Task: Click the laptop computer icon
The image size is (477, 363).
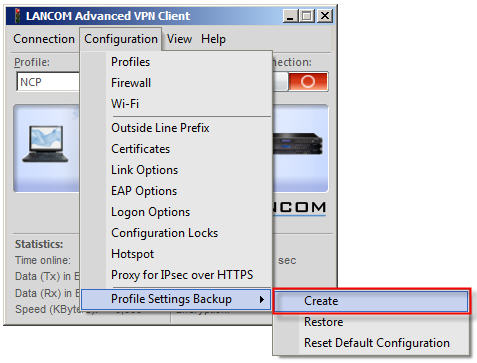Action: click(46, 144)
